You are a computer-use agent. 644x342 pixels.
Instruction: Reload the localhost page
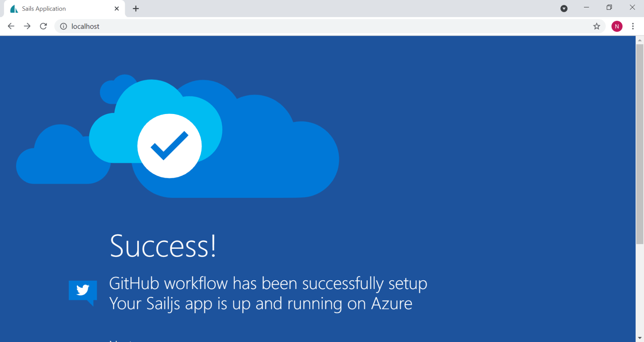(x=43, y=26)
